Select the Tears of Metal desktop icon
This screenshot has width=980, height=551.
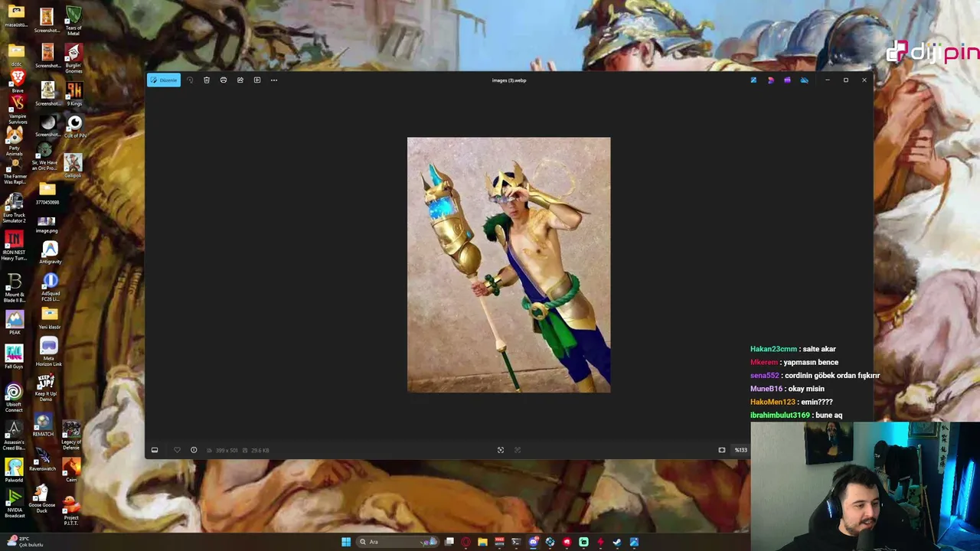click(73, 22)
